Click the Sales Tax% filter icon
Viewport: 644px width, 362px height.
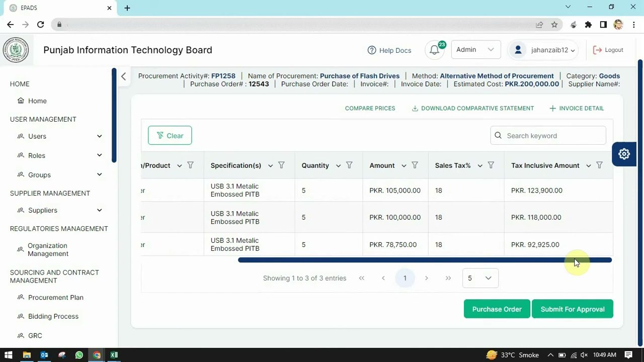[491, 165]
